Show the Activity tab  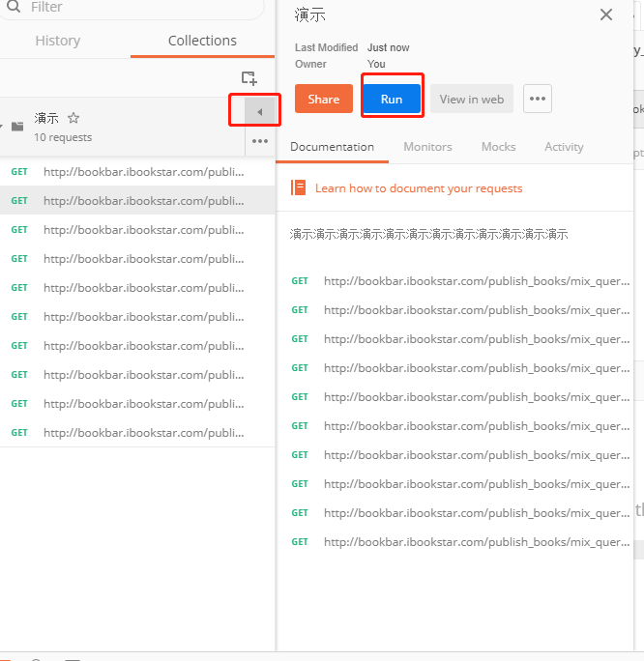(x=564, y=147)
